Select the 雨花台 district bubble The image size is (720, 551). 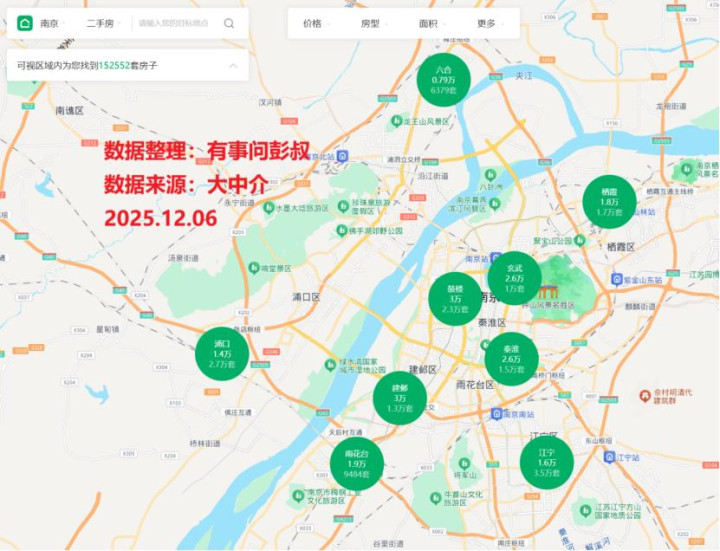click(357, 464)
